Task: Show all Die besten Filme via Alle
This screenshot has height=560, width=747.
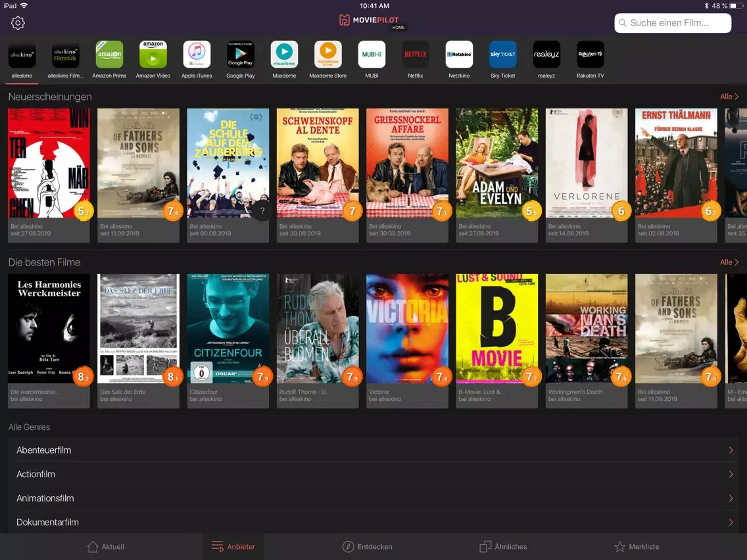Action: (729, 262)
